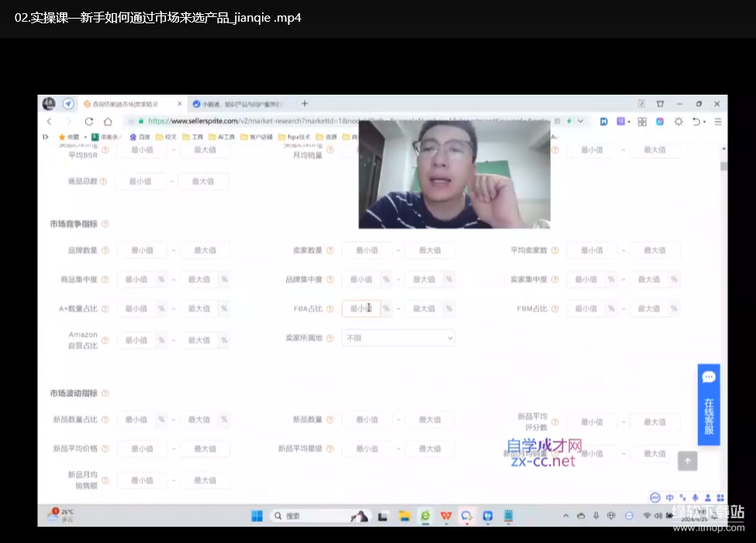The image size is (756, 543).
Task: Show help icon next to 品牌数量
Action: pyautogui.click(x=105, y=251)
